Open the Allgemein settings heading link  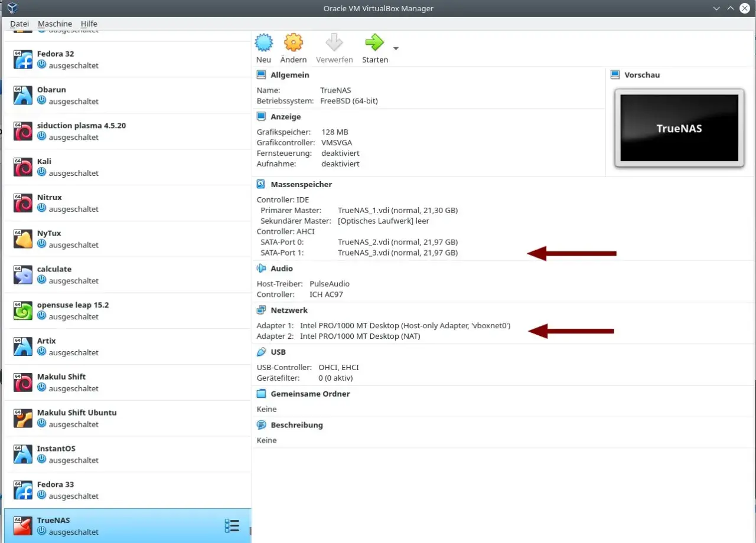(x=290, y=75)
